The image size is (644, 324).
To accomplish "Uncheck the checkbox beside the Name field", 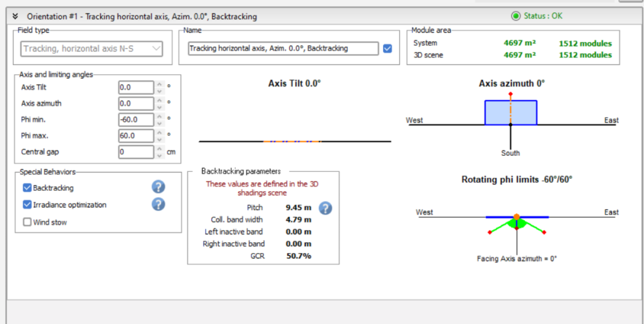I will coord(387,48).
